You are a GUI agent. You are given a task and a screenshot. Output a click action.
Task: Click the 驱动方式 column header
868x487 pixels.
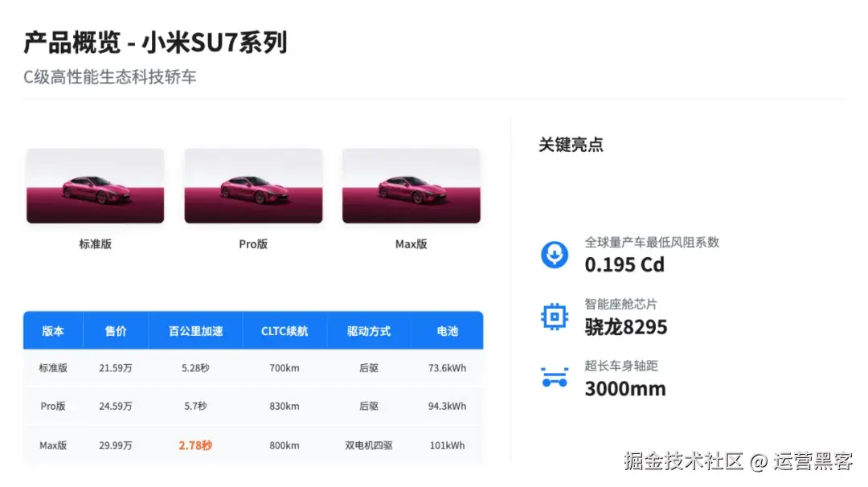369,331
